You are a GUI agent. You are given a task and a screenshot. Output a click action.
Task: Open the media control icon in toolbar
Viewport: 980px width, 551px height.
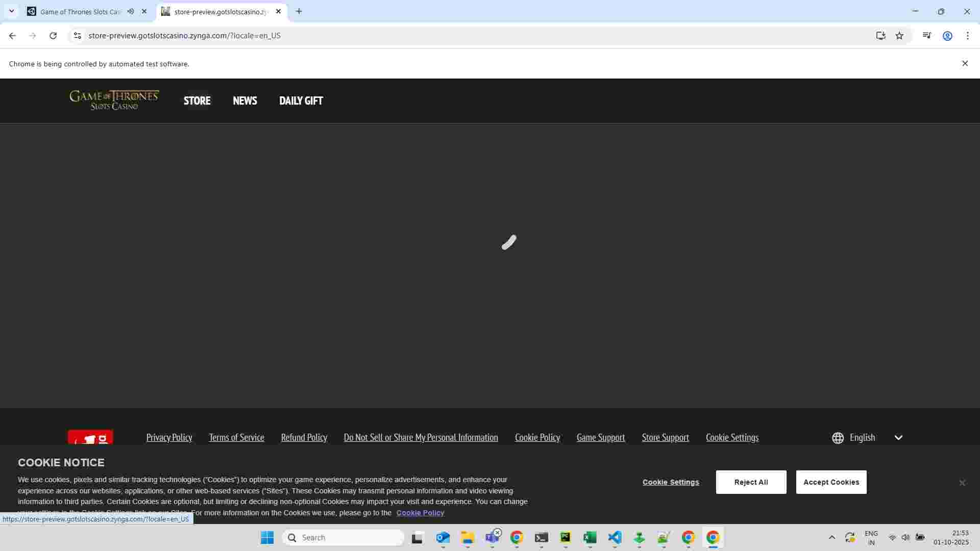pyautogui.click(x=927, y=36)
